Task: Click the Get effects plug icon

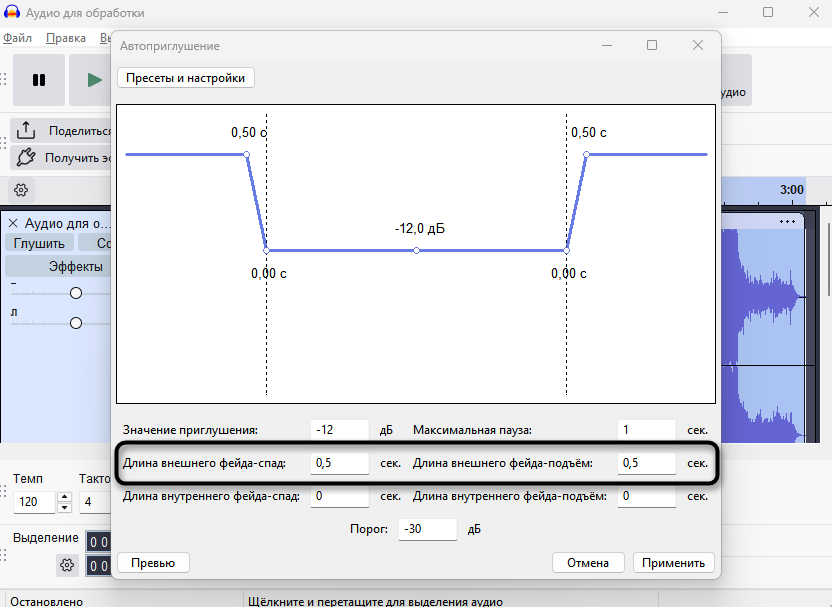Action: point(25,158)
